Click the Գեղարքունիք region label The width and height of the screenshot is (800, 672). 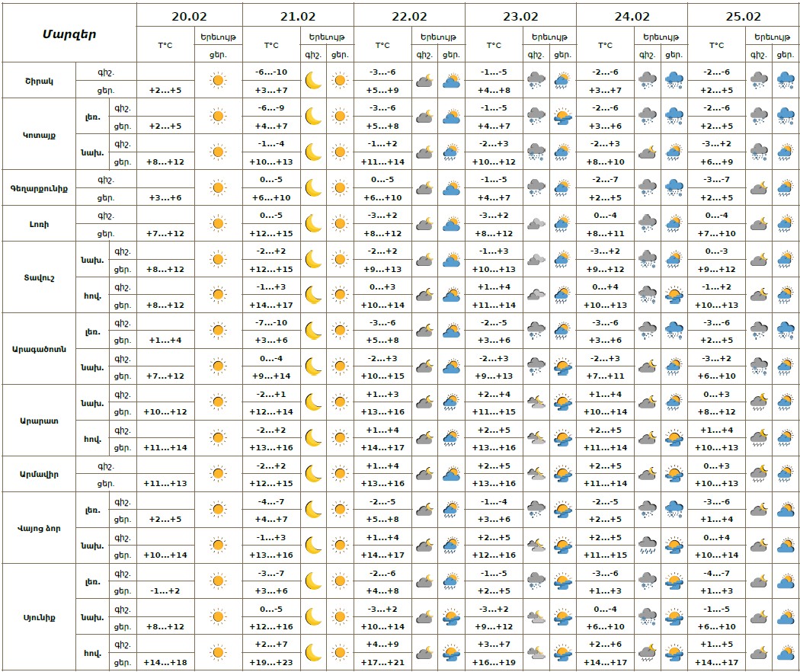(x=40, y=187)
